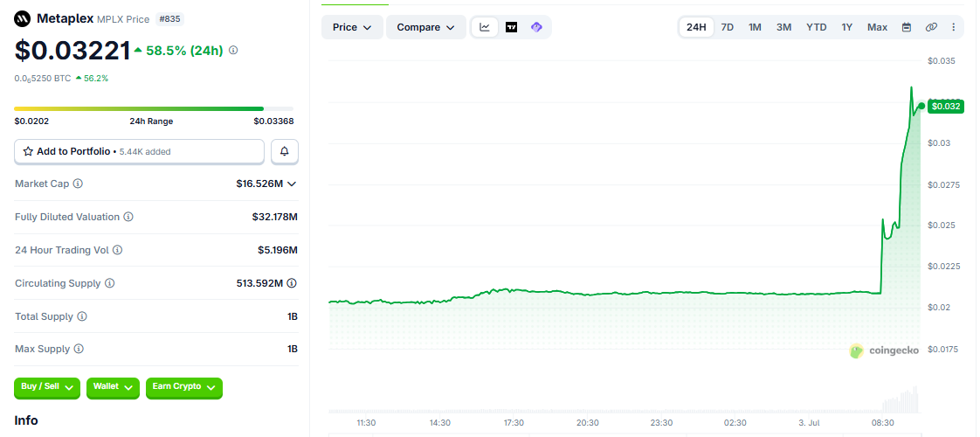Click the $0.03368 range high value
The width and height of the screenshot is (980, 437).
(x=273, y=121)
